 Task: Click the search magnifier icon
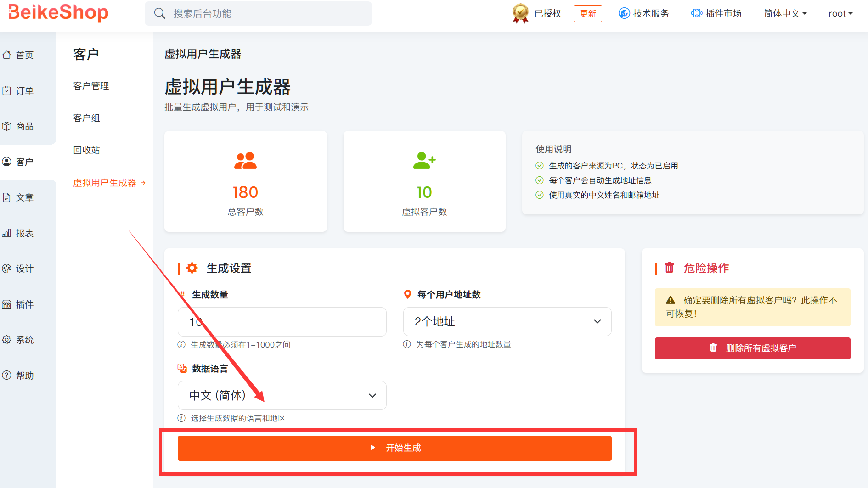pos(159,13)
